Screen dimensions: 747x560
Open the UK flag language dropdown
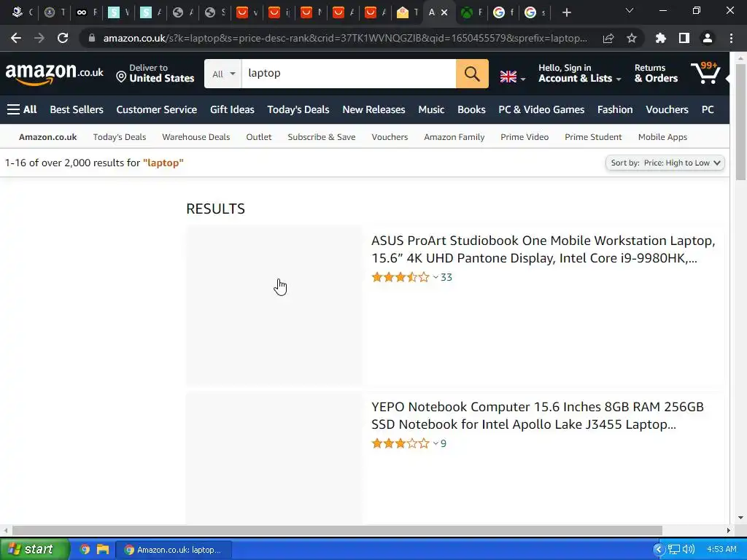click(513, 77)
